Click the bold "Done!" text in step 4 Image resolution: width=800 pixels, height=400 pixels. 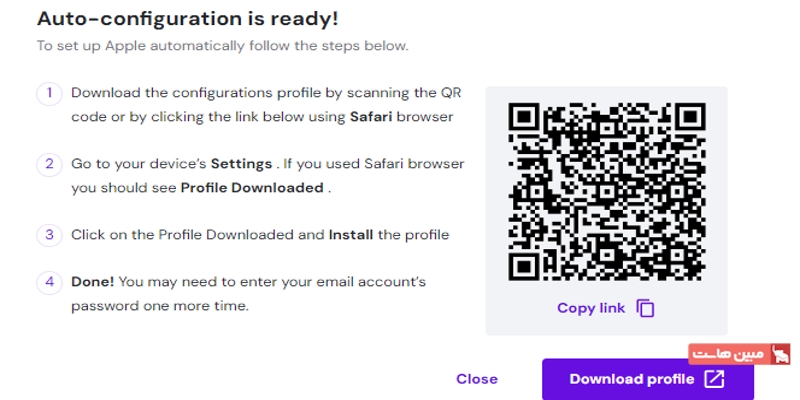(92, 282)
